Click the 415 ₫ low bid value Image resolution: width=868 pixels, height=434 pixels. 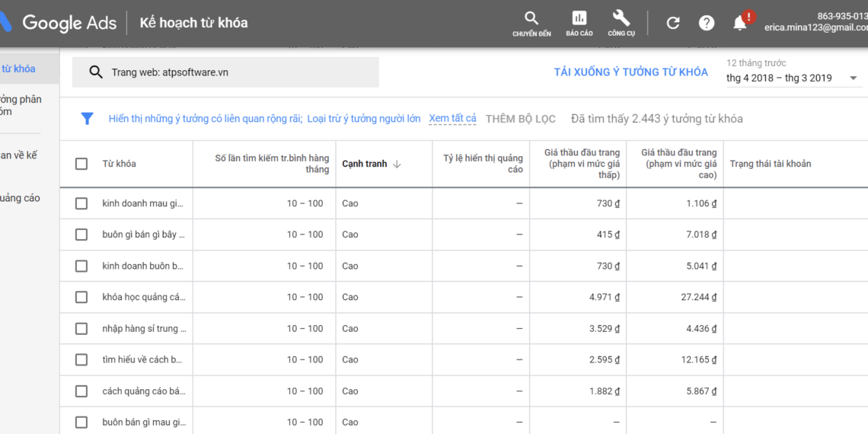click(x=608, y=235)
